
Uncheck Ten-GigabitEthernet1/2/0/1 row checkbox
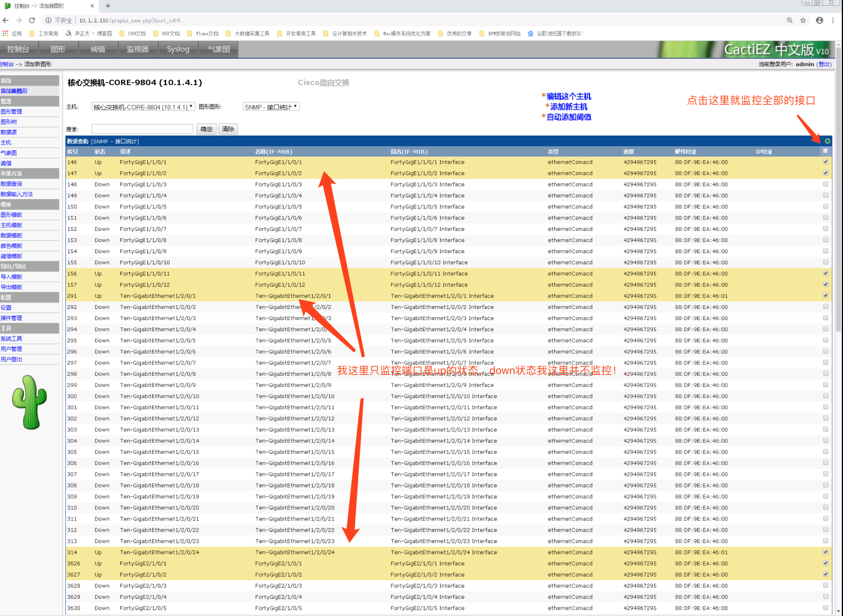coord(825,295)
